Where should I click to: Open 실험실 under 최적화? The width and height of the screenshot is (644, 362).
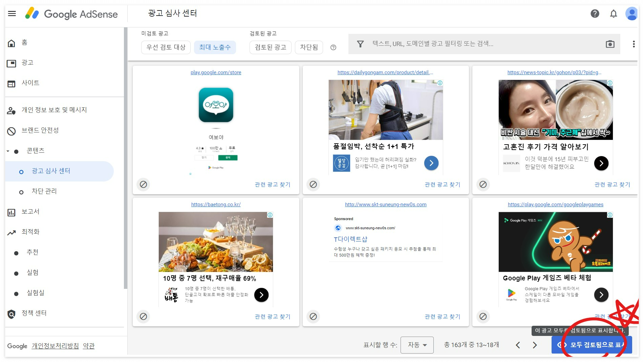36,293
